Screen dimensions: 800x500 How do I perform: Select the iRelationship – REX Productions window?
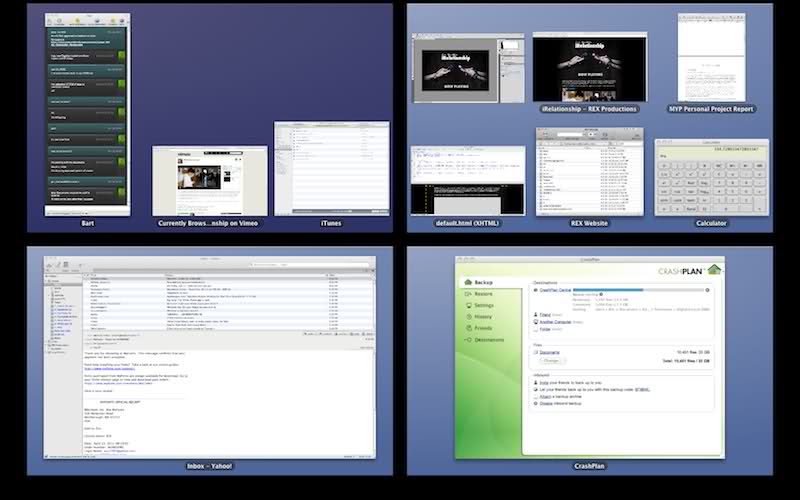click(x=590, y=67)
